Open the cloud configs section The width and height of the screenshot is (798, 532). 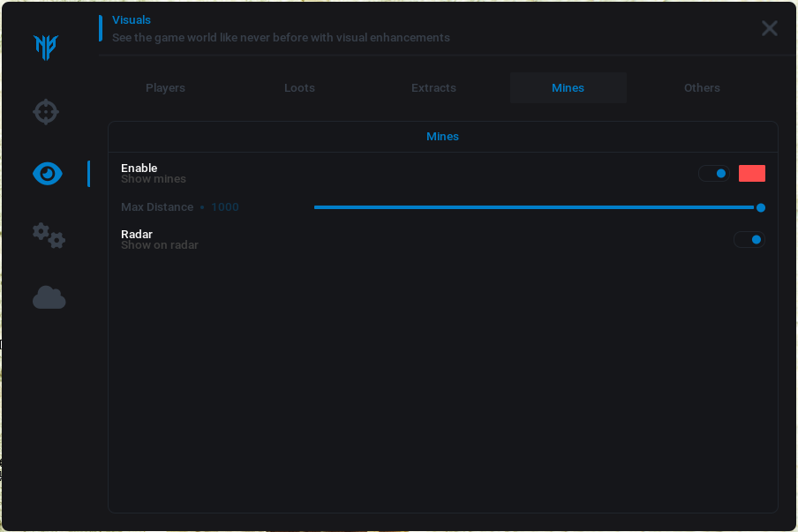tap(49, 297)
